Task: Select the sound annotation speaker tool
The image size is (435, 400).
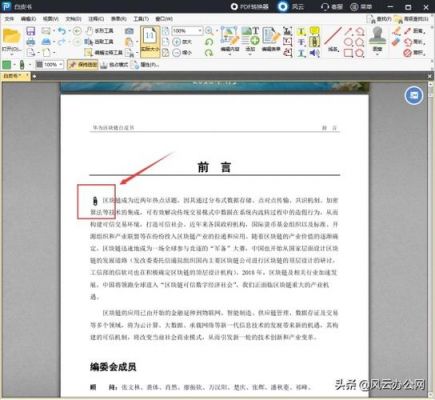Action: click(314, 53)
